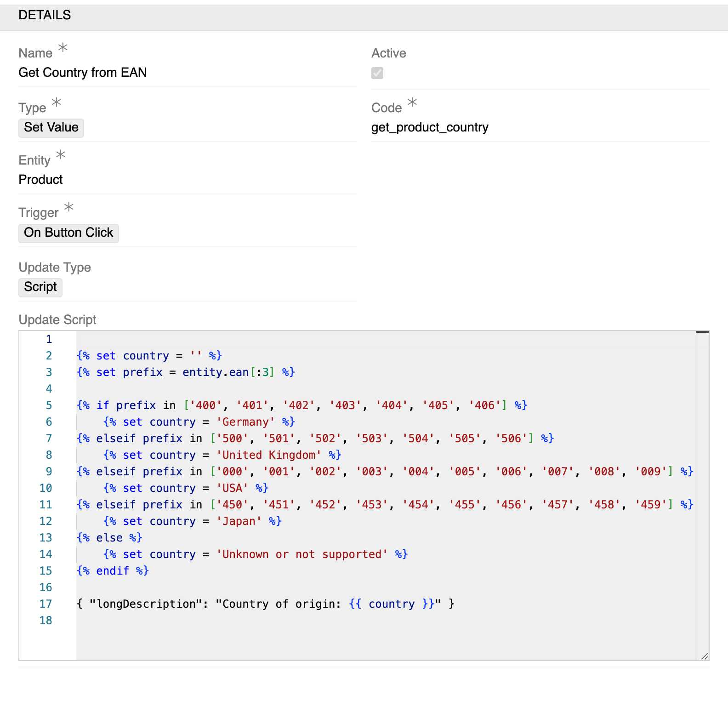This screenshot has width=728, height=707.
Task: Use the script editor resize handle
Action: [705, 656]
